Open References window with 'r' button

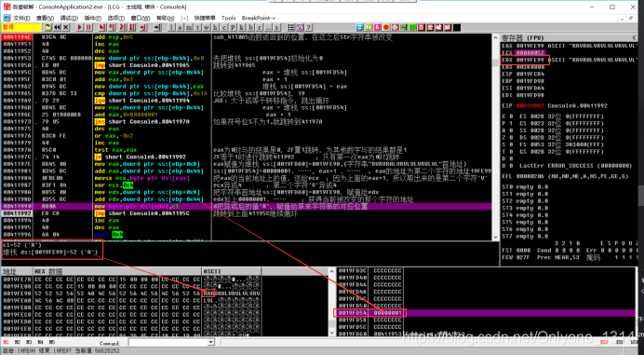coord(260,28)
